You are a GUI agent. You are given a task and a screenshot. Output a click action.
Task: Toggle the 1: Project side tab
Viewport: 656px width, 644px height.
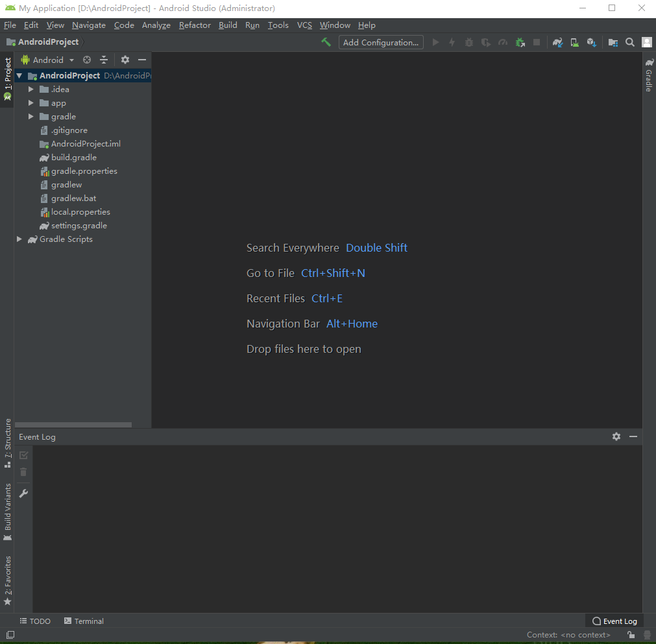7,78
